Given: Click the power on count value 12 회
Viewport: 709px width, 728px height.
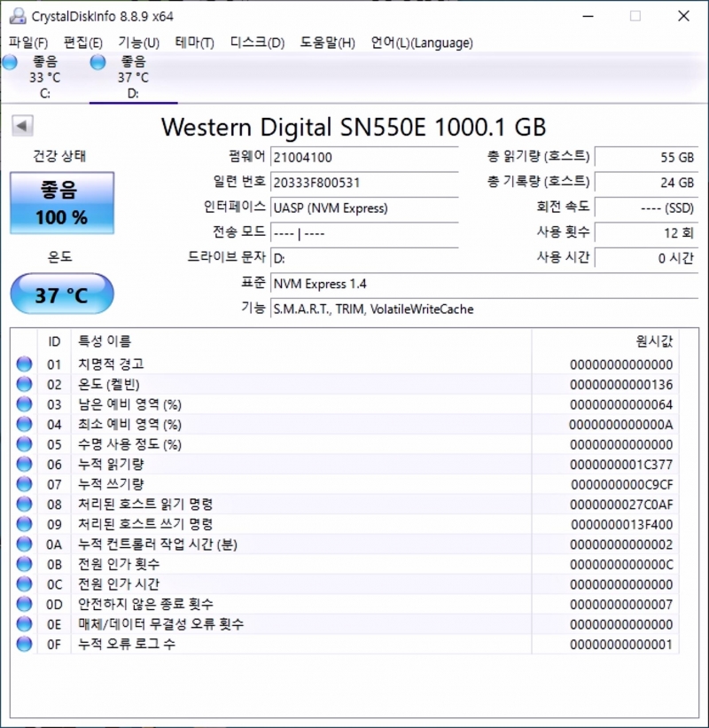Looking at the screenshot, I should point(646,233).
